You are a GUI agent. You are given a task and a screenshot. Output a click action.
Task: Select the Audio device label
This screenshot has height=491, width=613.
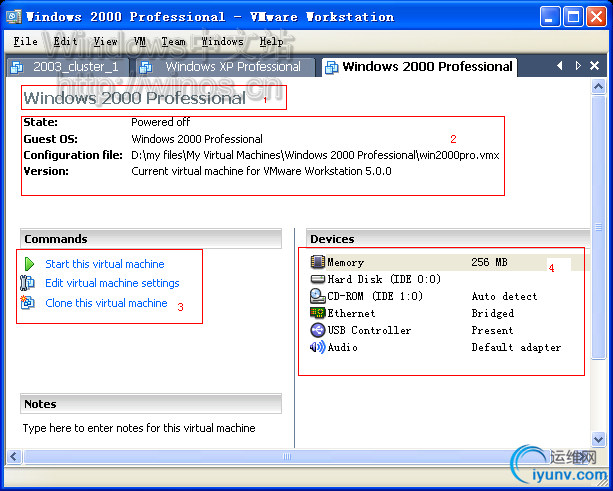pyautogui.click(x=342, y=347)
